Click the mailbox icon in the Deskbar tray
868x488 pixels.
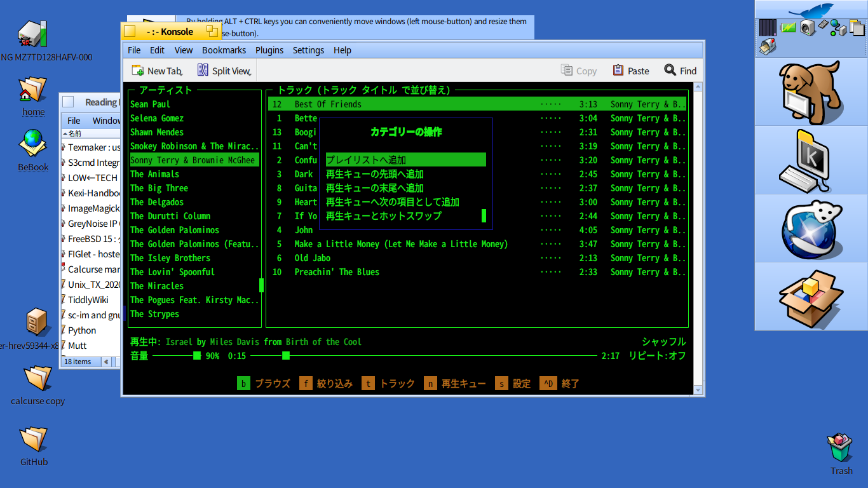click(768, 46)
